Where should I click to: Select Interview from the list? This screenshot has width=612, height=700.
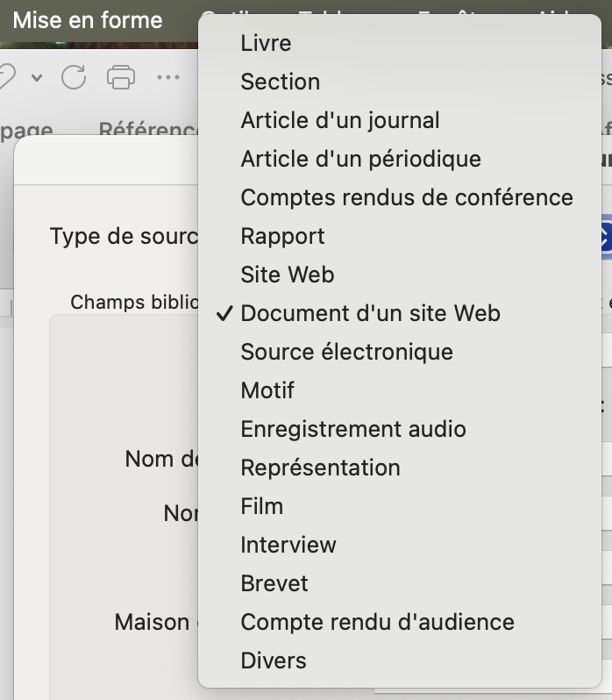tap(288, 545)
